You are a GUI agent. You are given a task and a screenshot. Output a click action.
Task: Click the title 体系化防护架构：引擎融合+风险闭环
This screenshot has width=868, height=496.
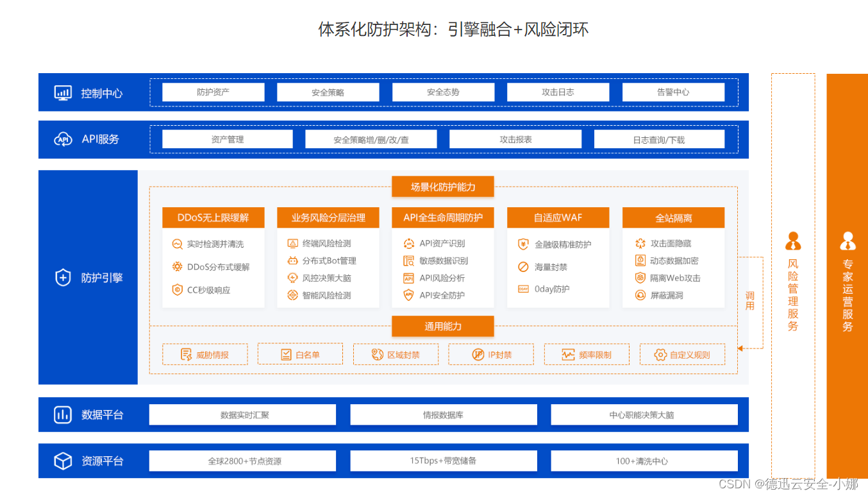point(453,30)
